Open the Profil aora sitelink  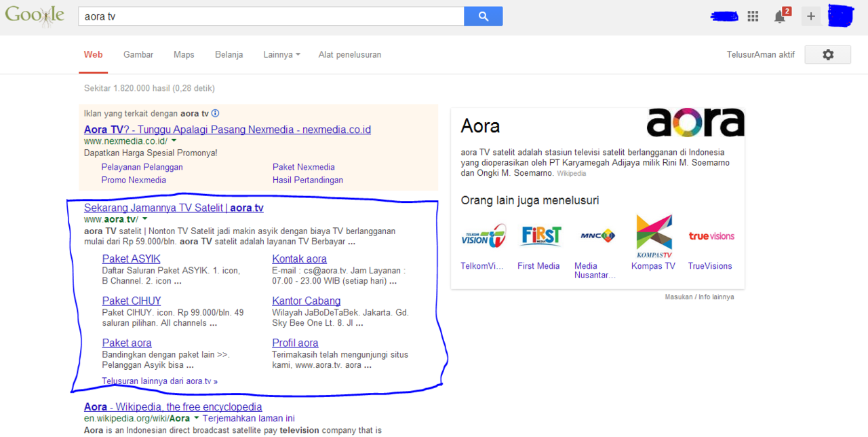pyautogui.click(x=295, y=343)
